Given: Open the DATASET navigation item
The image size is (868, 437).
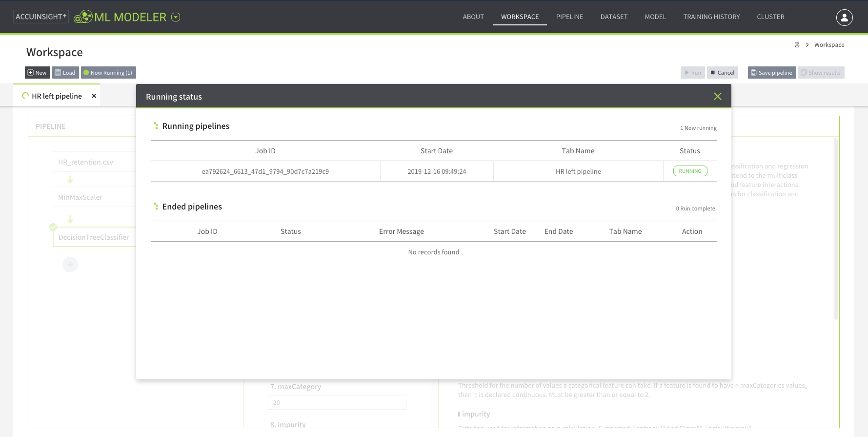Looking at the screenshot, I should pos(614,17).
